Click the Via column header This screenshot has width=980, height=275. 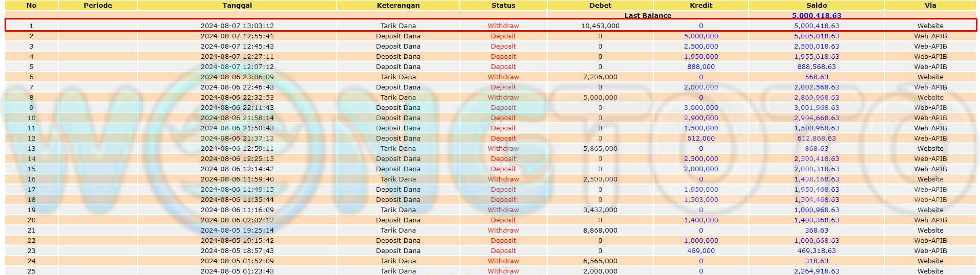tap(930, 5)
